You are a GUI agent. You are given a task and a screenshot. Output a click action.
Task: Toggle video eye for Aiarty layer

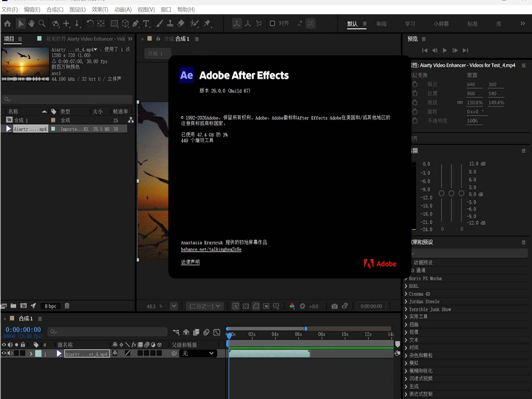pos(4,353)
